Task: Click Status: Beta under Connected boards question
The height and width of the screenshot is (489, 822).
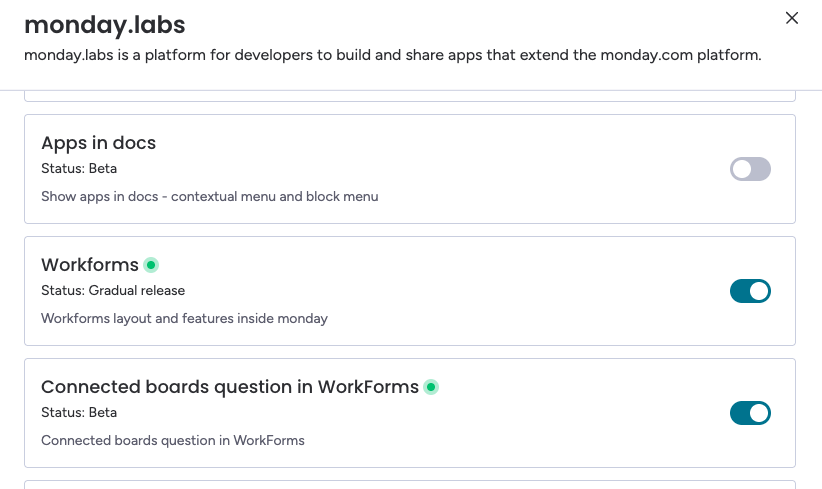Action: [79, 412]
